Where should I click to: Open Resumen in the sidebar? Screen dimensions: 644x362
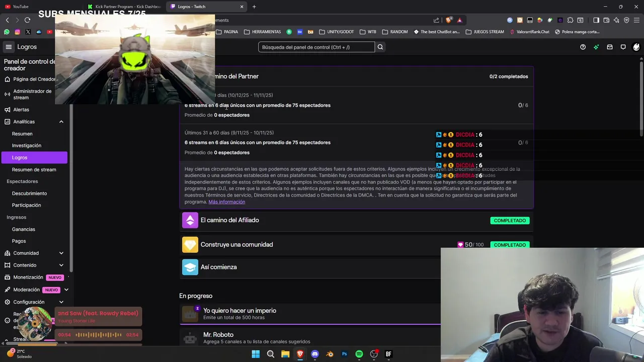(x=22, y=134)
